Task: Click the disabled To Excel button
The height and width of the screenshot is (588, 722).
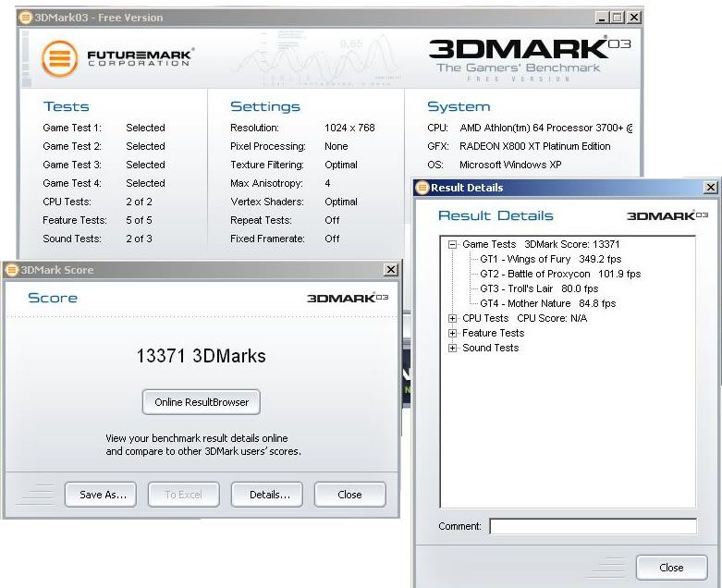Action: [183, 495]
